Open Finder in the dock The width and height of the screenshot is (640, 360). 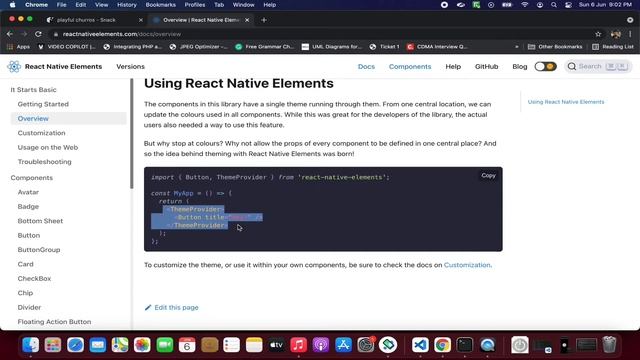(31, 345)
